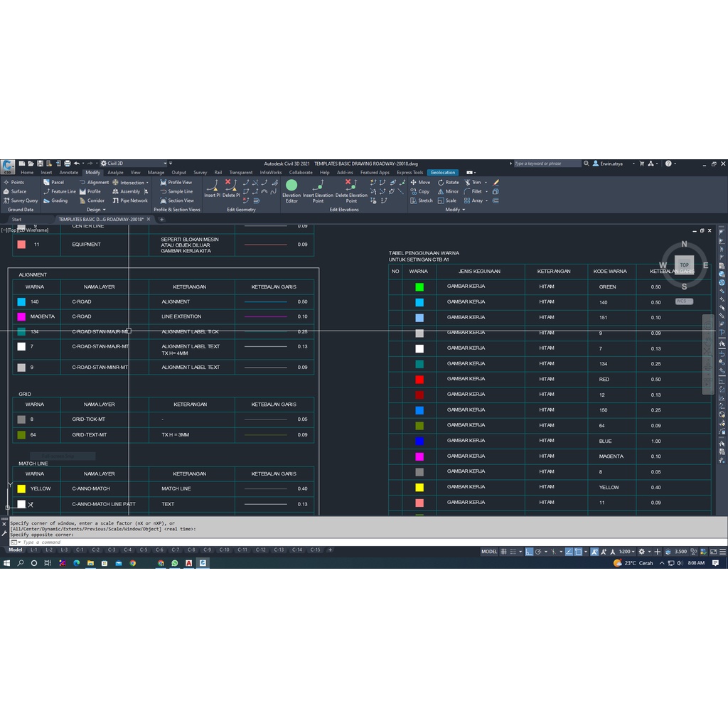Select the Profile tool in Design panel
The height and width of the screenshot is (728, 728).
[90, 191]
